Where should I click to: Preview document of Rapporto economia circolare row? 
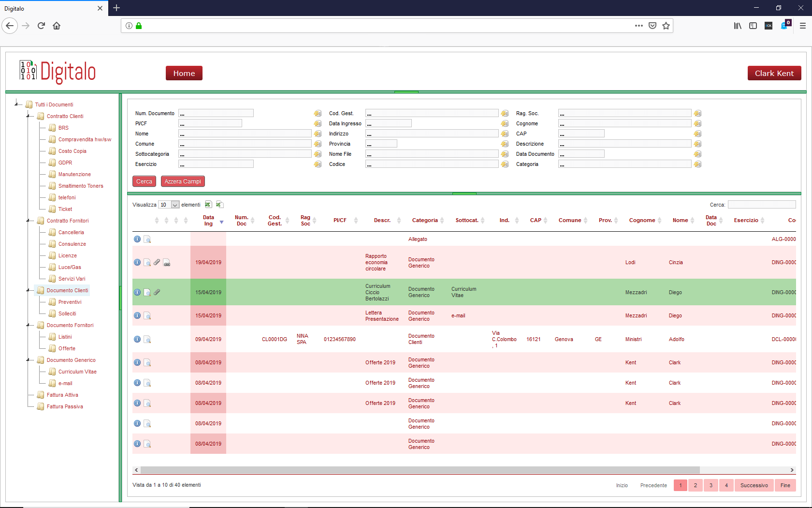click(x=147, y=263)
